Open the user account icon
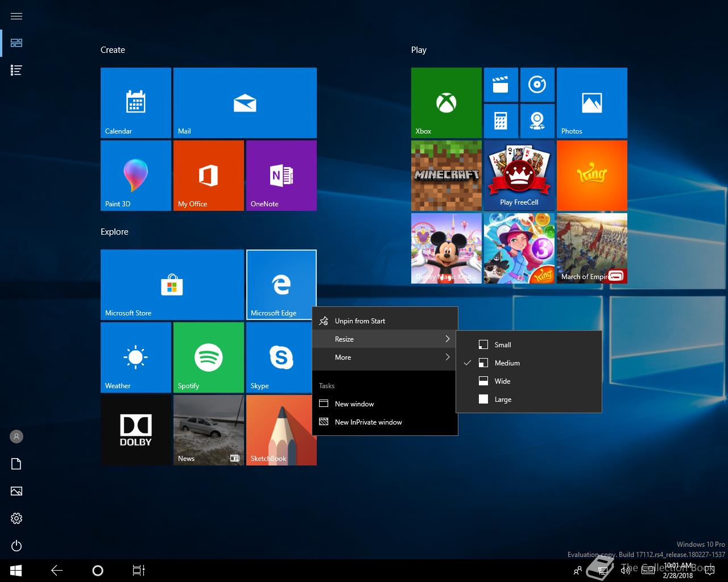 coord(16,436)
